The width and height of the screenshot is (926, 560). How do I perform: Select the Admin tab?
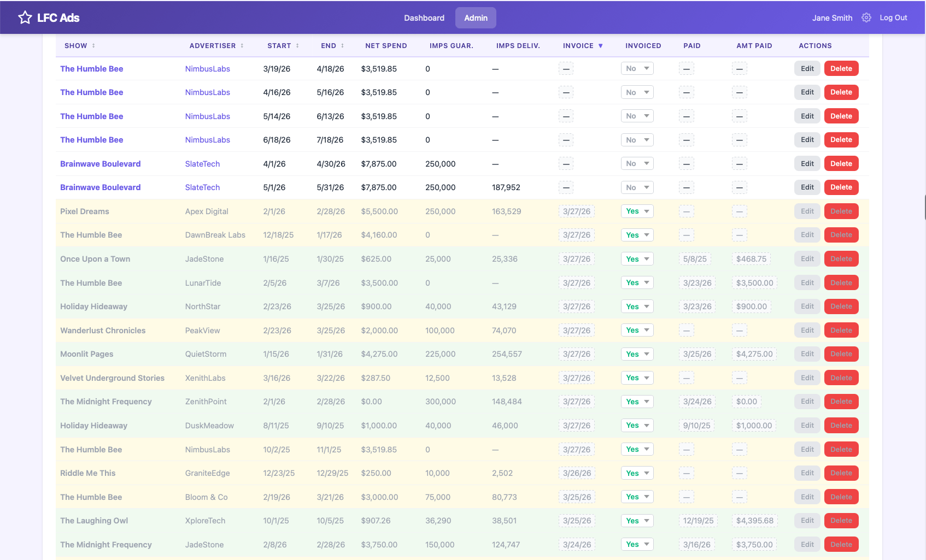(475, 17)
